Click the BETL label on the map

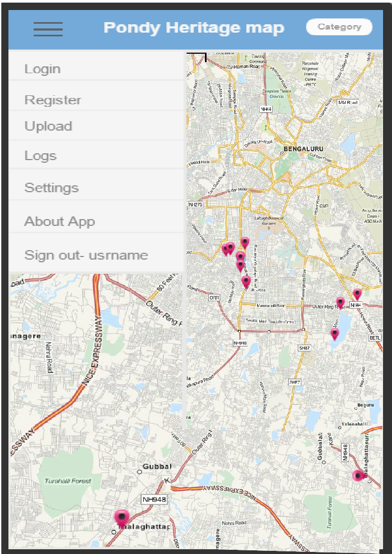[x=375, y=338]
